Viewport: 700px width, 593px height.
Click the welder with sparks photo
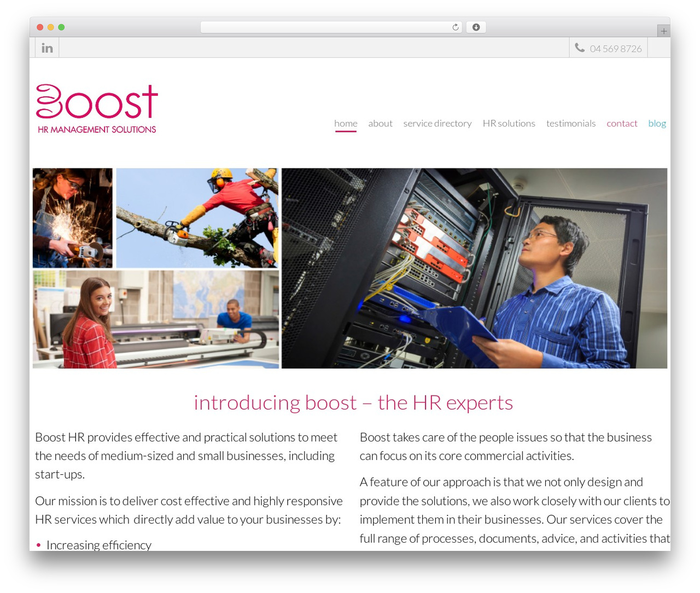coord(73,218)
